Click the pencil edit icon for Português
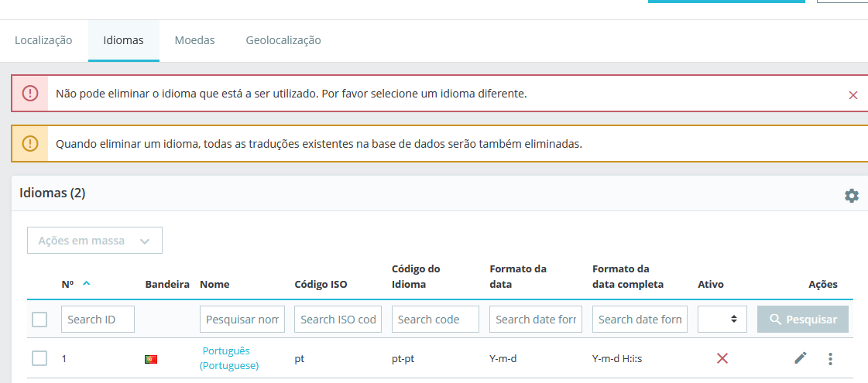868x383 pixels. tap(801, 358)
